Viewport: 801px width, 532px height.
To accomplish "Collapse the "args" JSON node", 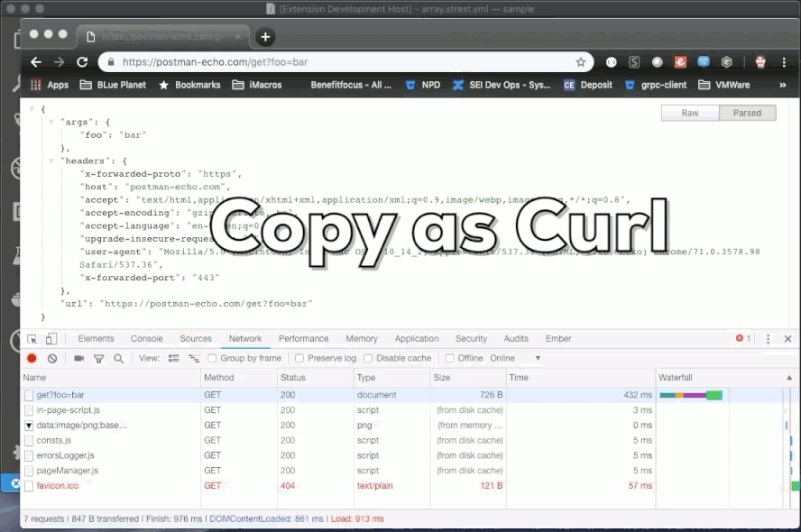I will point(51,122).
